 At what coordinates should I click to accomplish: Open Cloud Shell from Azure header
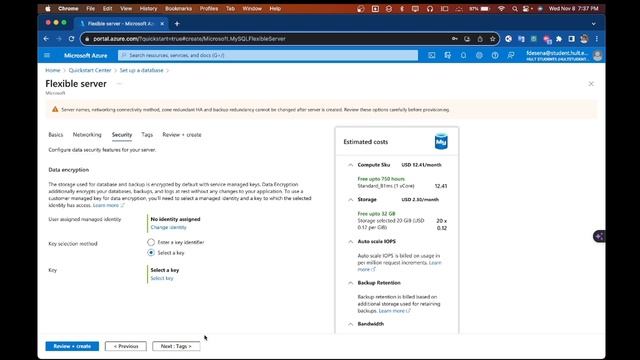tap(431, 55)
